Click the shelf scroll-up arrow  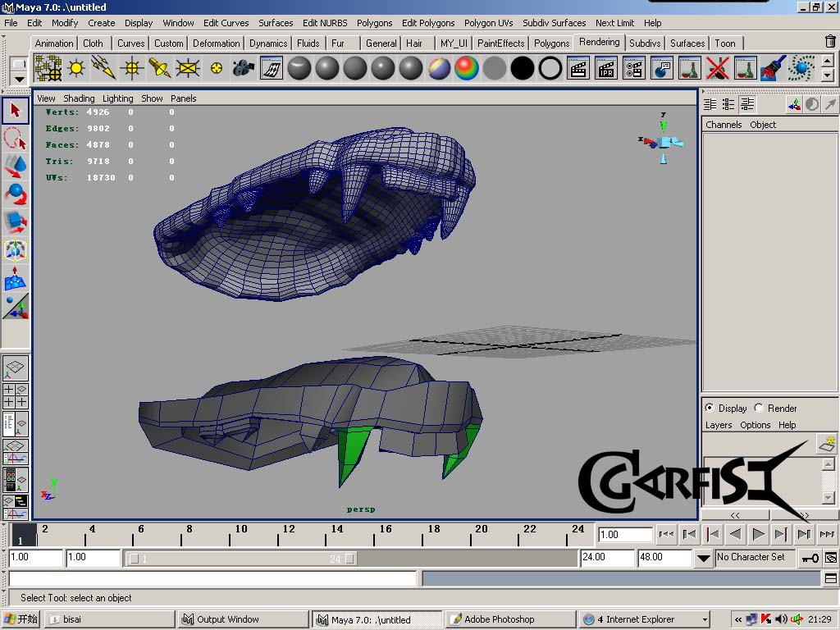pos(828,61)
